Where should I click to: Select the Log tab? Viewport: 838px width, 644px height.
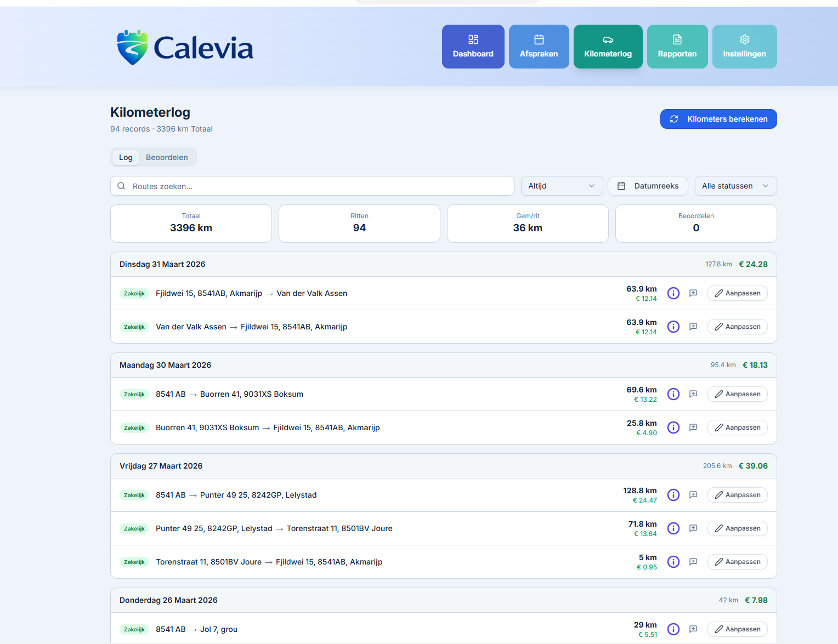pos(125,157)
